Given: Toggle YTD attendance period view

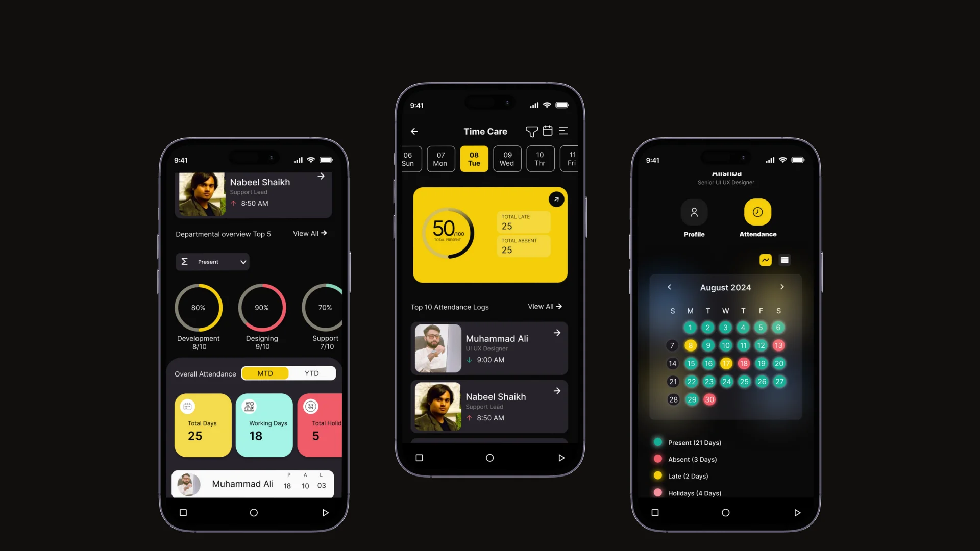Looking at the screenshot, I should 312,373.
